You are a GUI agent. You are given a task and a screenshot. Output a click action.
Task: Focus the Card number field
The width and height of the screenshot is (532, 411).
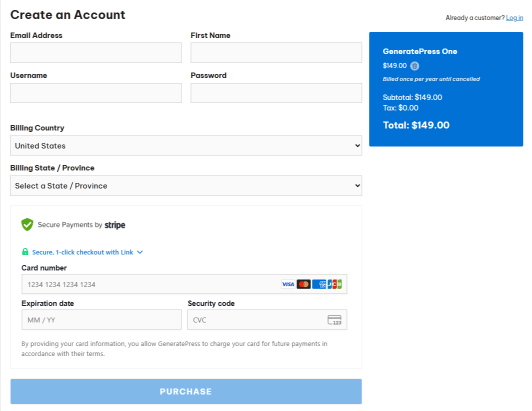tap(184, 284)
